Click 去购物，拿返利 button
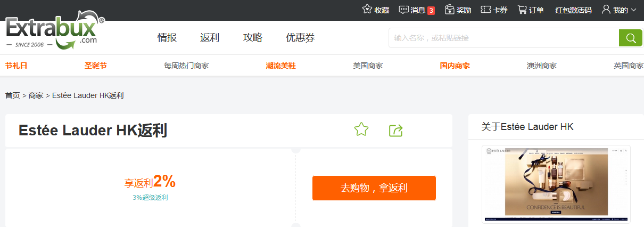This screenshot has height=227, width=644. tap(374, 188)
